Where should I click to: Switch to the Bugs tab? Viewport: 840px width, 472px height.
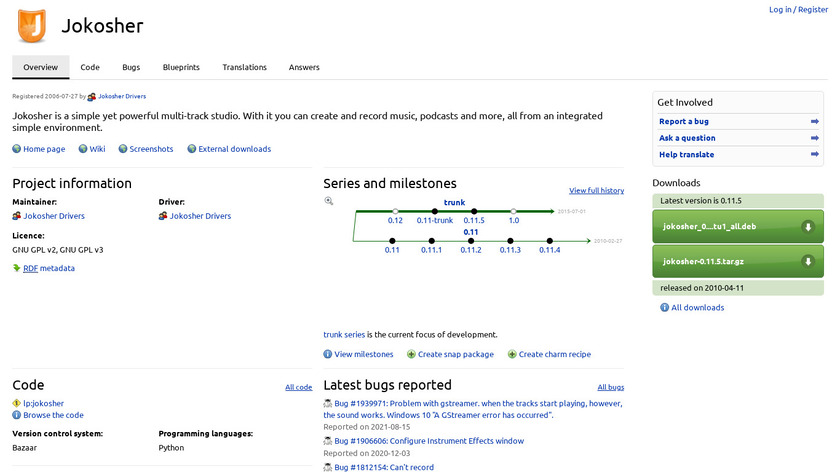pos(131,67)
